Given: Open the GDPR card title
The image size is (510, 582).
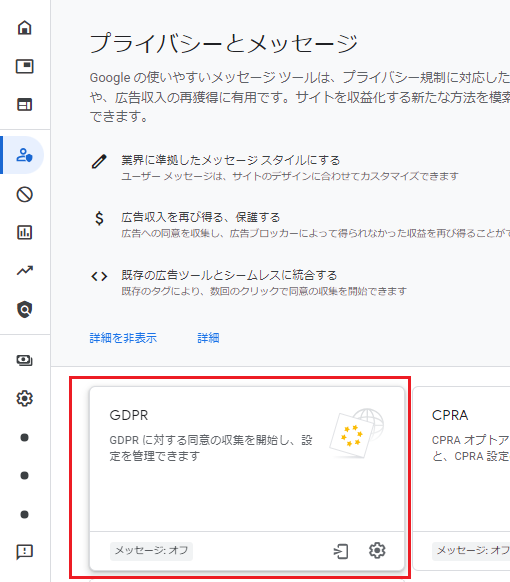Looking at the screenshot, I should 129,415.
